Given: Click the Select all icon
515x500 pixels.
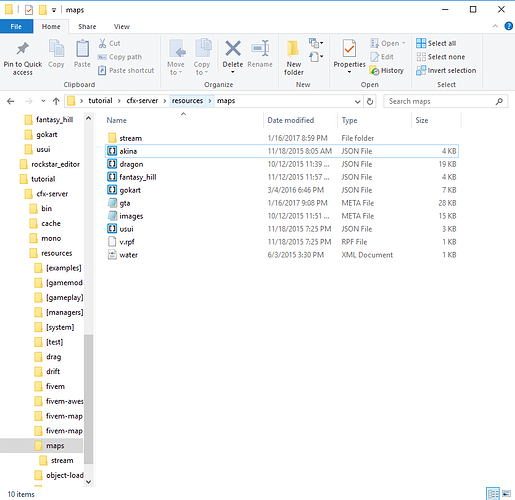Looking at the screenshot, I should [x=421, y=43].
